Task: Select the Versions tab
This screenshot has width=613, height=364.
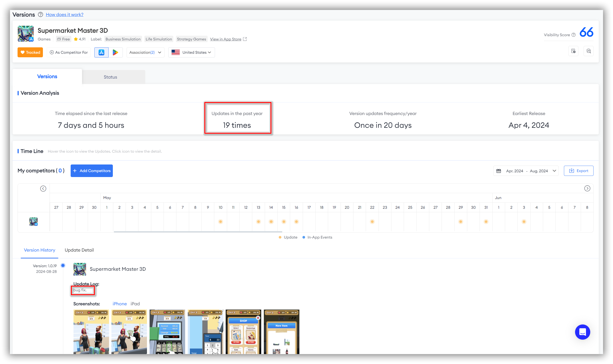Action: coord(48,76)
